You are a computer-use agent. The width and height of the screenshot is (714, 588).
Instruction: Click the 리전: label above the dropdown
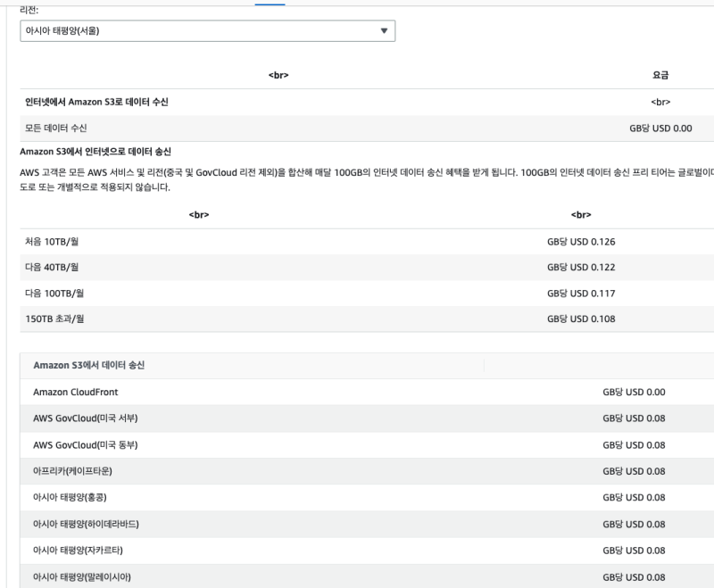[29, 10]
